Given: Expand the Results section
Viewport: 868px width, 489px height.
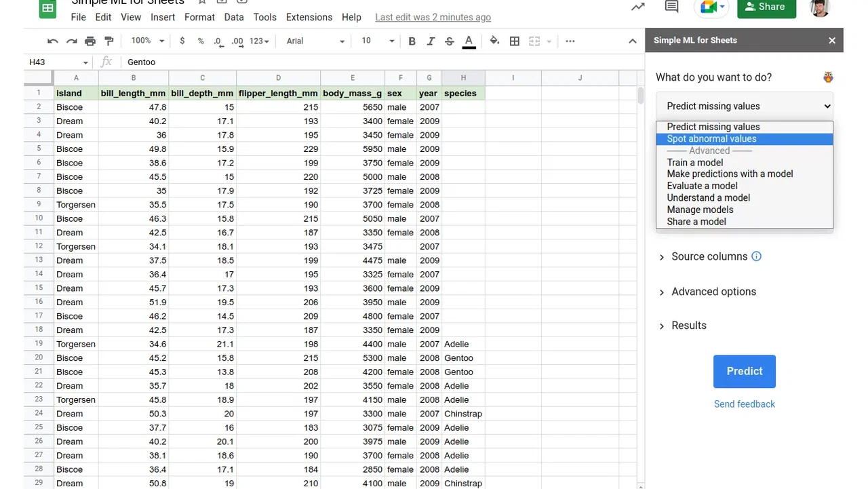Looking at the screenshot, I should pyautogui.click(x=682, y=326).
